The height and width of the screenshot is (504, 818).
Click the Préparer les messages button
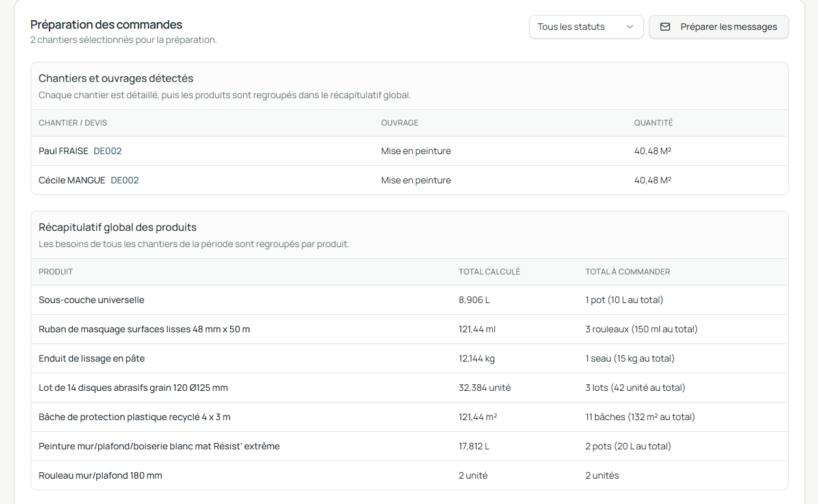(x=719, y=27)
